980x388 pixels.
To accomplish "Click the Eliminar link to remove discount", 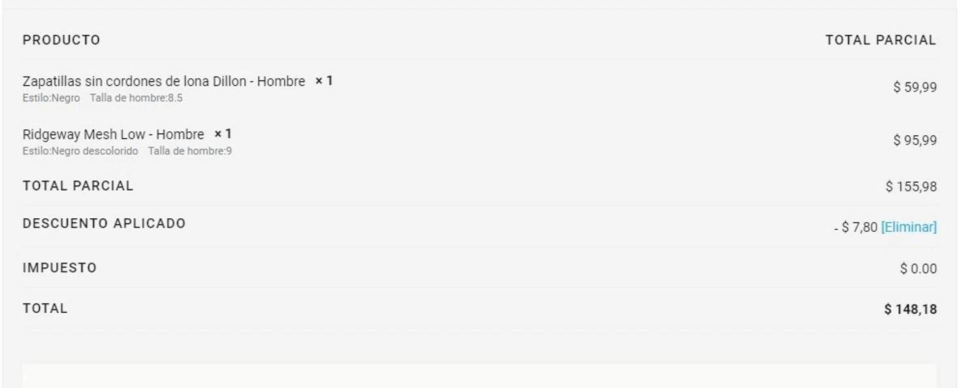I will [908, 227].
